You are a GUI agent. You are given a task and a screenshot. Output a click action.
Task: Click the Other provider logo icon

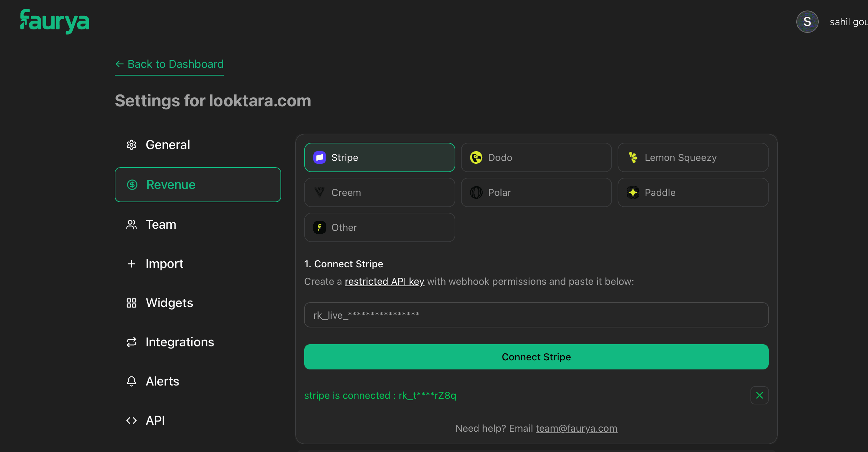pos(320,227)
